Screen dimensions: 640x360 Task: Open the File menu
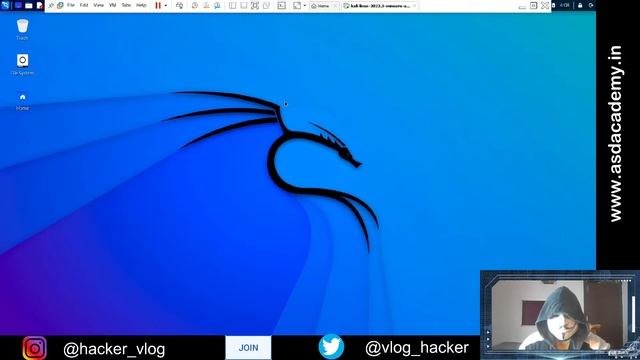tap(71, 5)
